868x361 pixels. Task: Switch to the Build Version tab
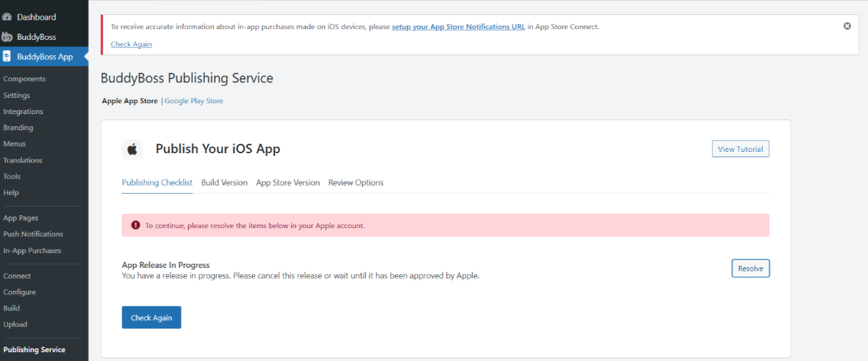coord(225,183)
